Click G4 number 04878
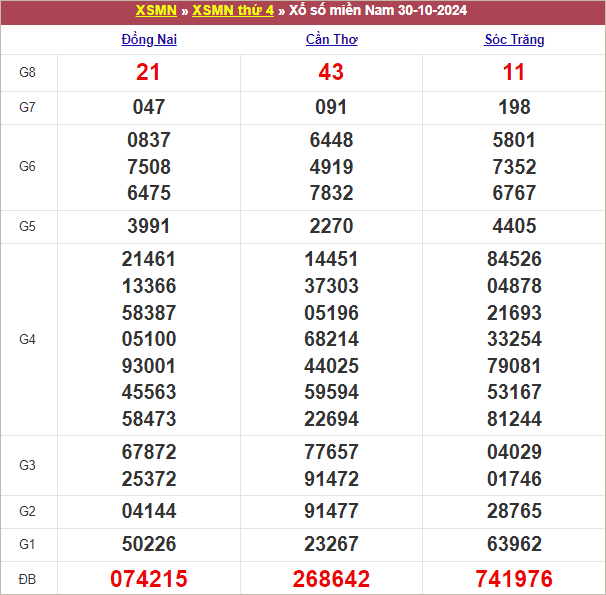Screen dimensions: 606x595 [x=514, y=286]
